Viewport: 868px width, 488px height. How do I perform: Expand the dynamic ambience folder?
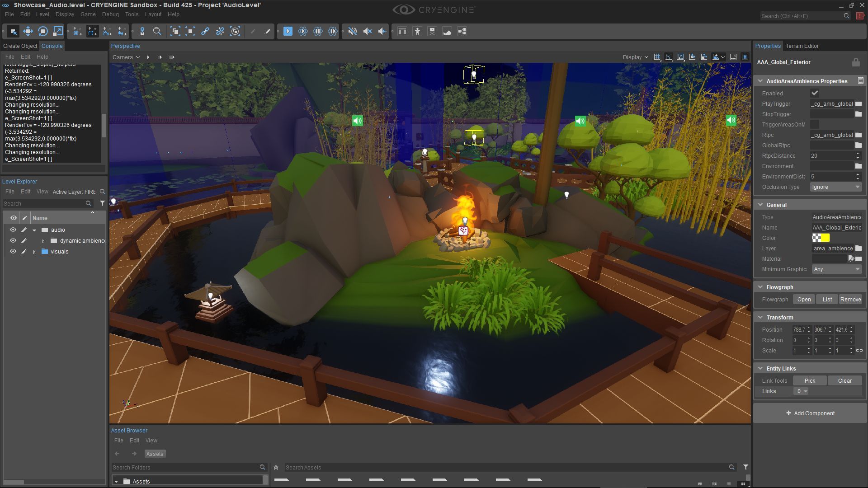click(x=43, y=241)
